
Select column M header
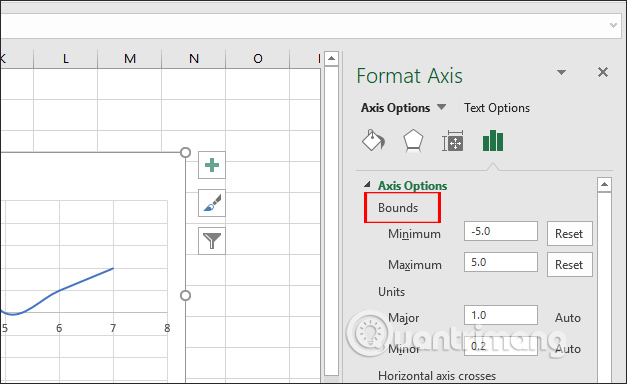130,59
